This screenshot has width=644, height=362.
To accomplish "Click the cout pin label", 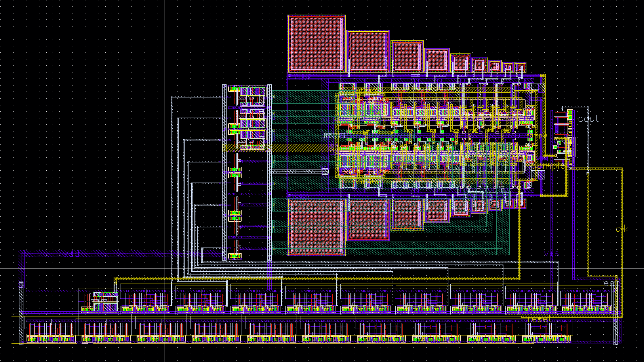I will pos(588,119).
